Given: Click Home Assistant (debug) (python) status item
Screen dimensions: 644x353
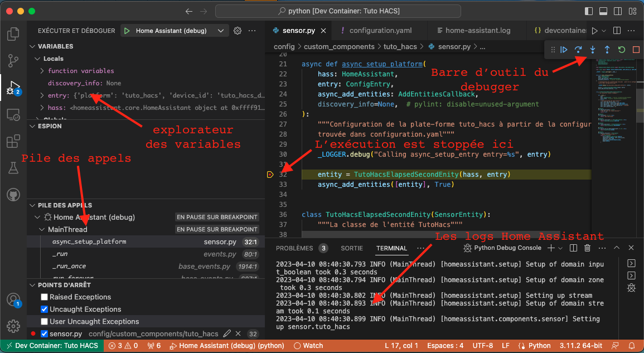Looking at the screenshot, I should [227, 346].
